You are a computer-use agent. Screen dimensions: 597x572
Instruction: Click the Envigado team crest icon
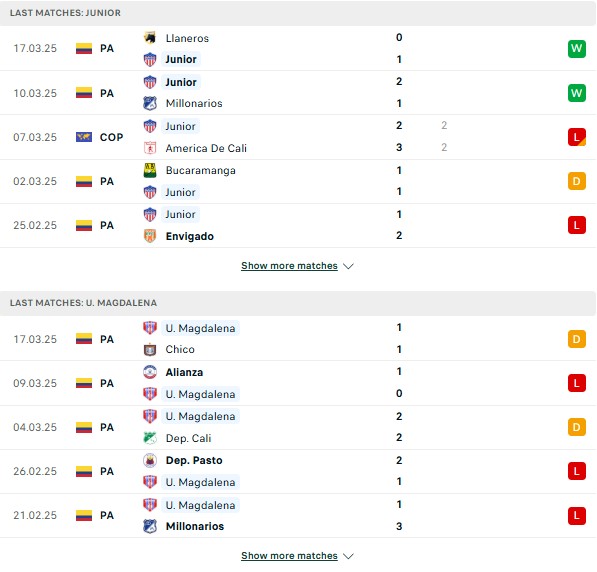click(150, 236)
